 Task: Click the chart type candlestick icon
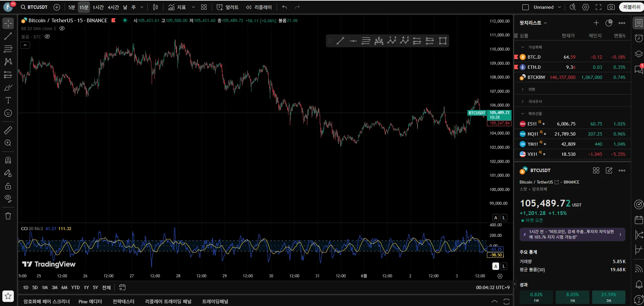coord(155,7)
